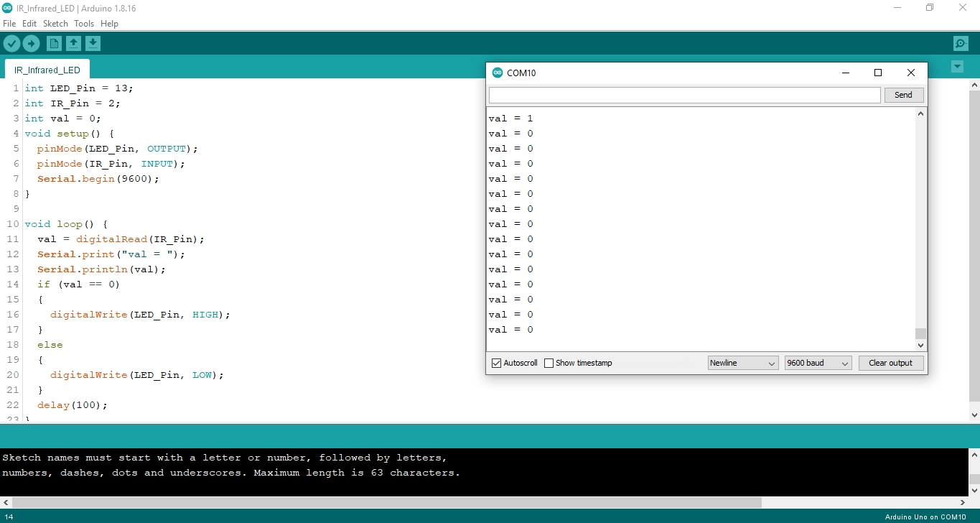Click the code editor scroll-down arrow

click(x=974, y=415)
